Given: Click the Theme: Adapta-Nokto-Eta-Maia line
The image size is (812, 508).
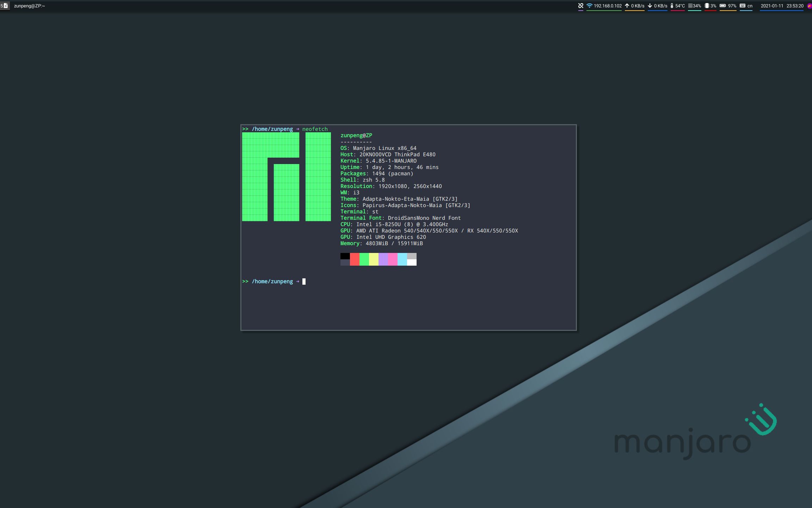Looking at the screenshot, I should [399, 199].
